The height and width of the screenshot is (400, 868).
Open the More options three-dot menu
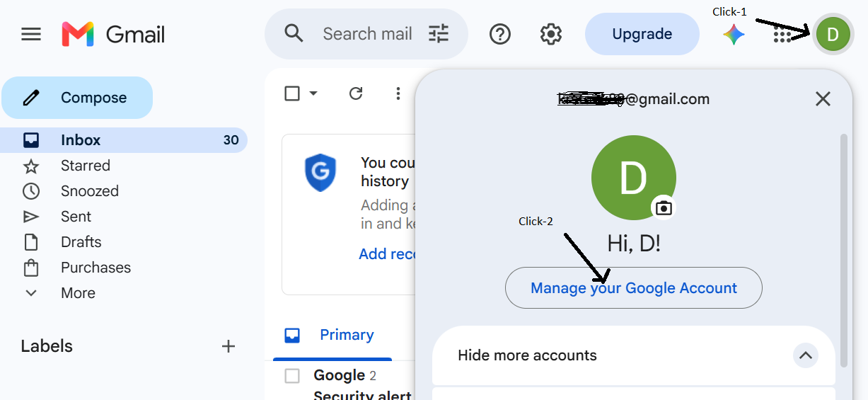click(x=398, y=93)
